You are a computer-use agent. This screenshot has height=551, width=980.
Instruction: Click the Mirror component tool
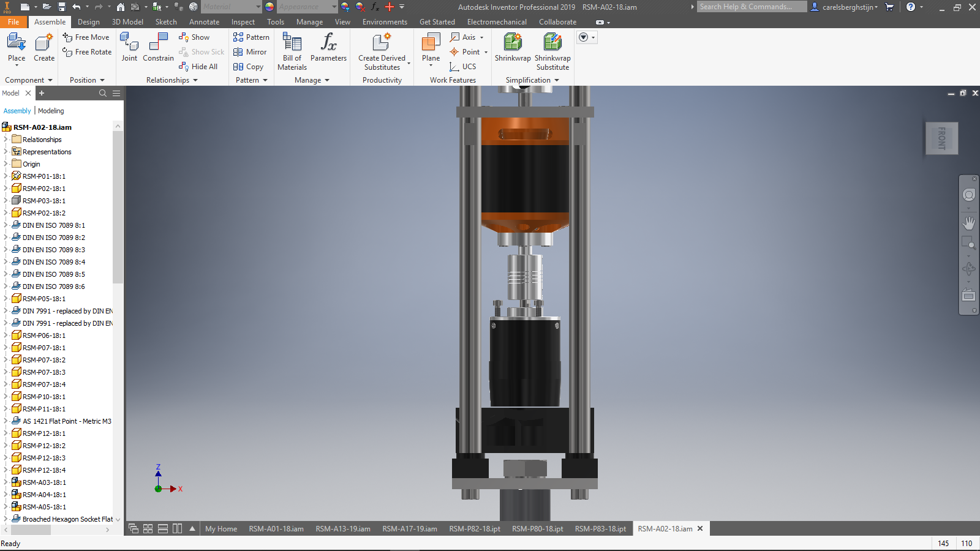250,52
